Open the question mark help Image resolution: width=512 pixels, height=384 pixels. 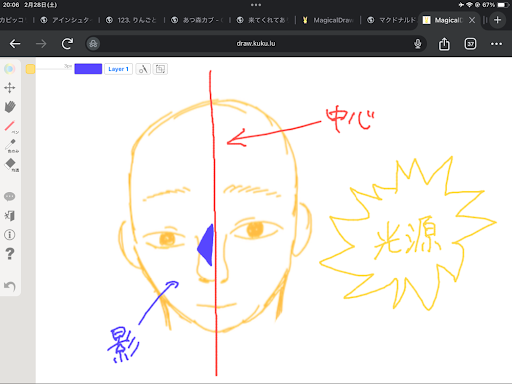click(10, 254)
